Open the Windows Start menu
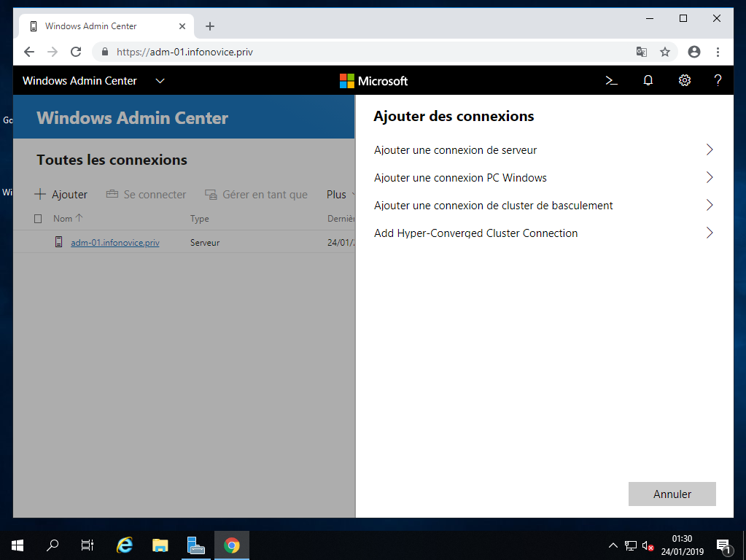Screen dimensions: 746x560 (18, 545)
